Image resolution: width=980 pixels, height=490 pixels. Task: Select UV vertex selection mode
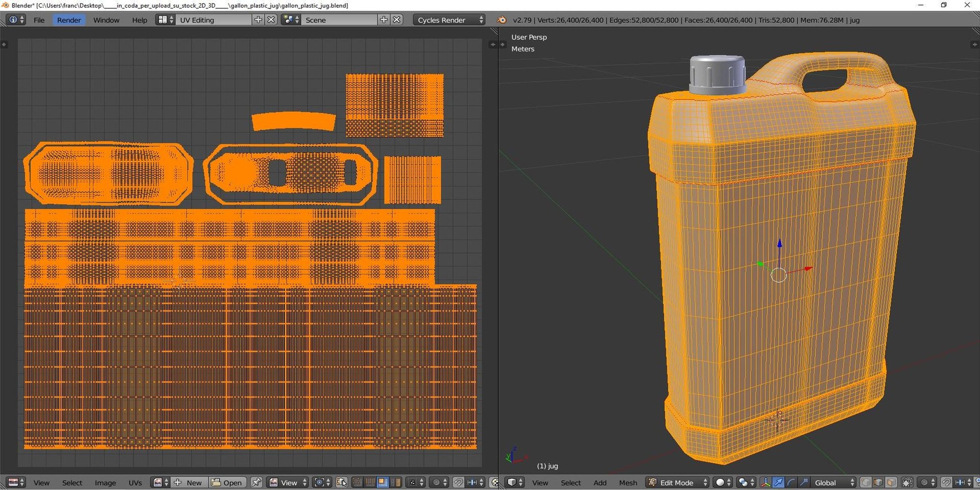pos(357,482)
